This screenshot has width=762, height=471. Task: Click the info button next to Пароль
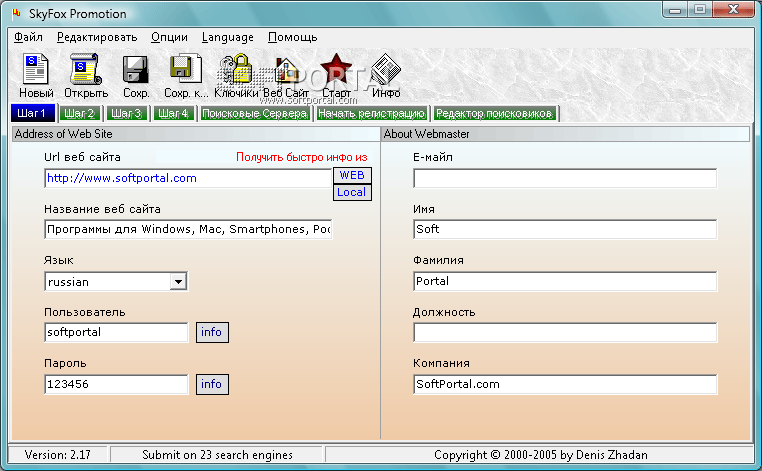point(212,384)
